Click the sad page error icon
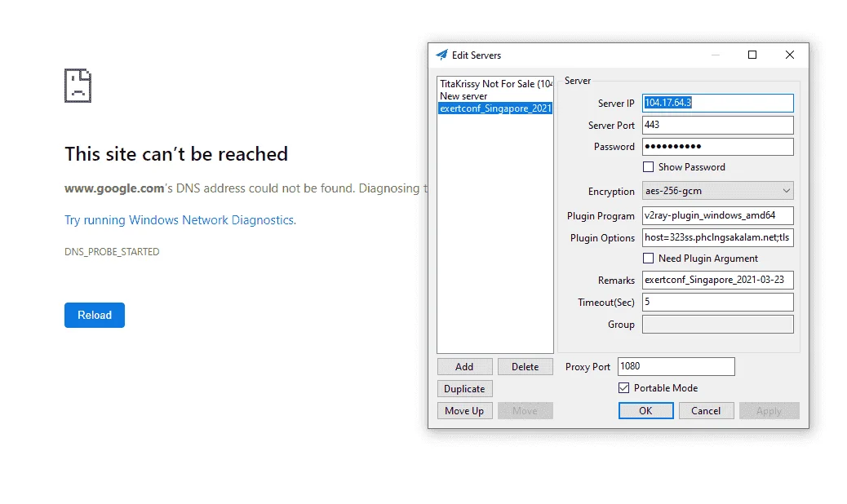The image size is (847, 504). click(x=78, y=86)
